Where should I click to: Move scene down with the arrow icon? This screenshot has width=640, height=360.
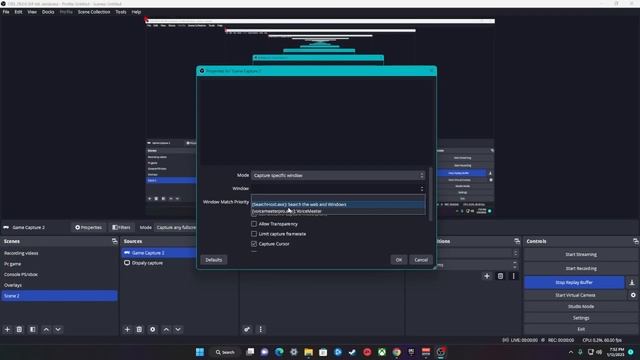coord(58,329)
